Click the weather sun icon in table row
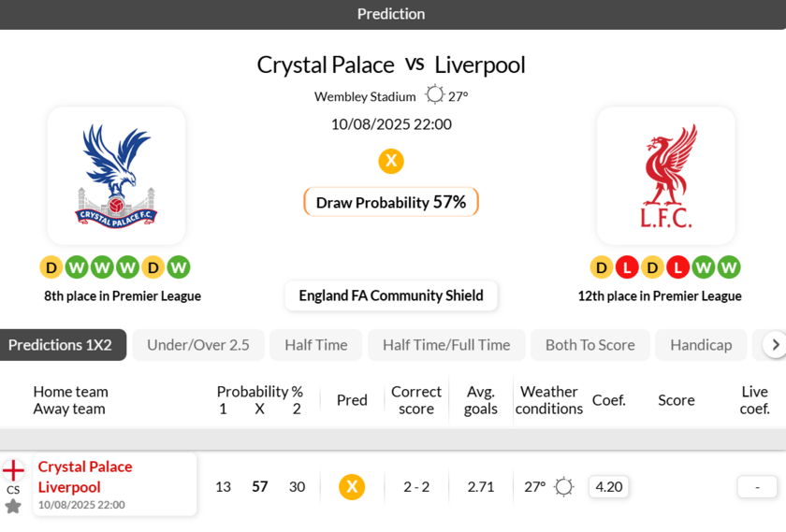 tap(563, 486)
